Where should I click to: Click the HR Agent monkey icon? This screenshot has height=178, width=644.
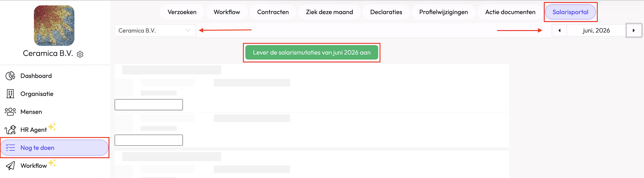click(10, 130)
